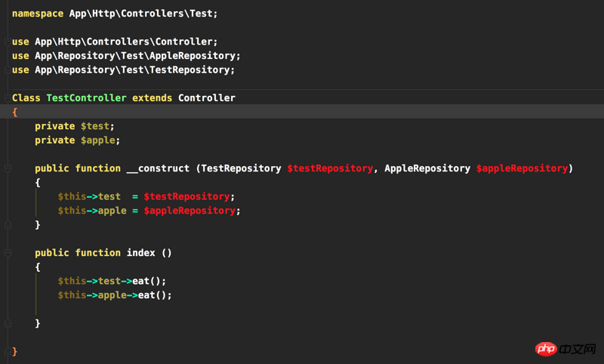
Task: Click the 中文网 watermark text
Action: click(x=578, y=349)
